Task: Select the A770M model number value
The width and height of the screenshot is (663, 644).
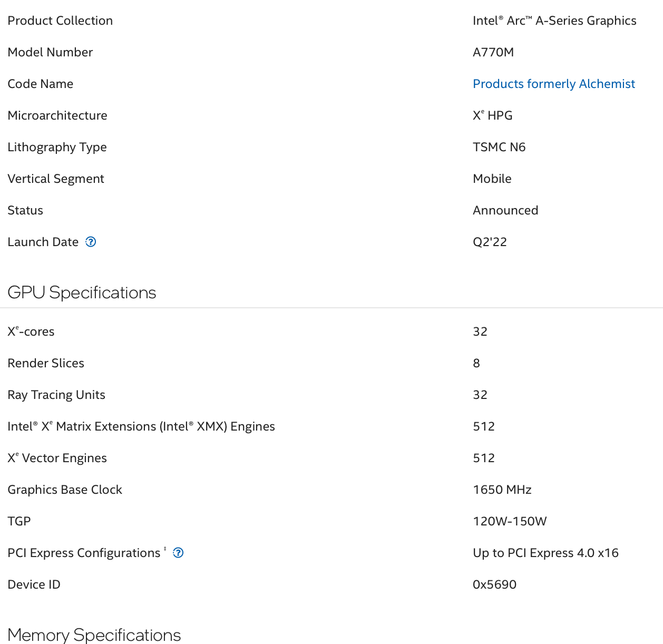Action: pos(493,52)
